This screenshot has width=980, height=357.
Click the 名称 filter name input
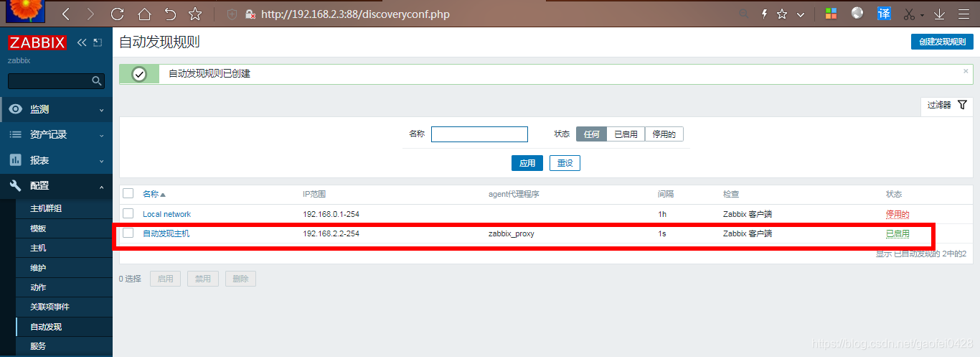(479, 134)
